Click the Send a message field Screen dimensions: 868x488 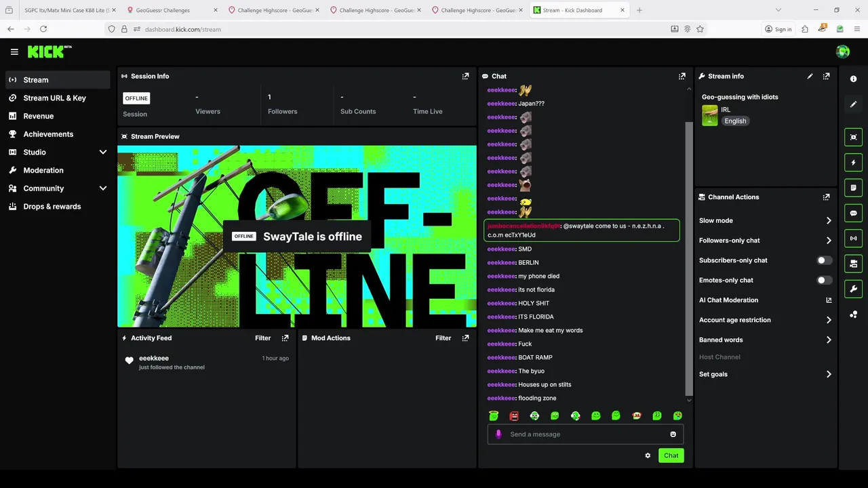coord(585,434)
